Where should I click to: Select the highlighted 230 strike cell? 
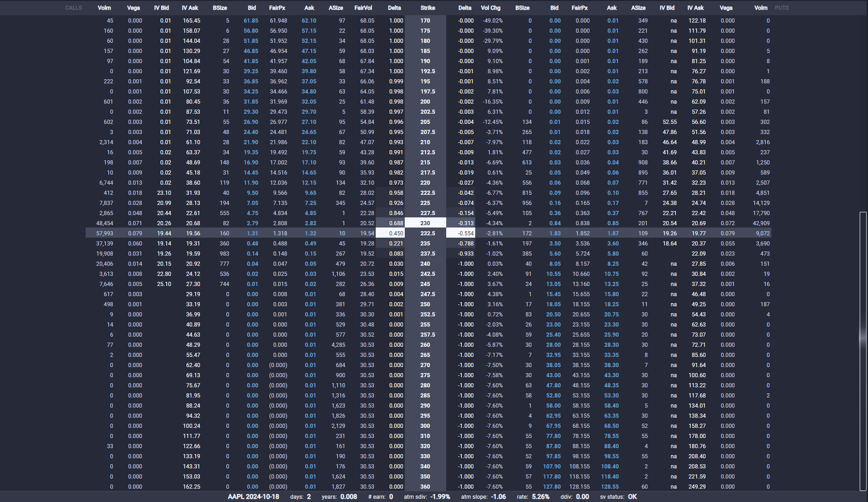point(425,223)
